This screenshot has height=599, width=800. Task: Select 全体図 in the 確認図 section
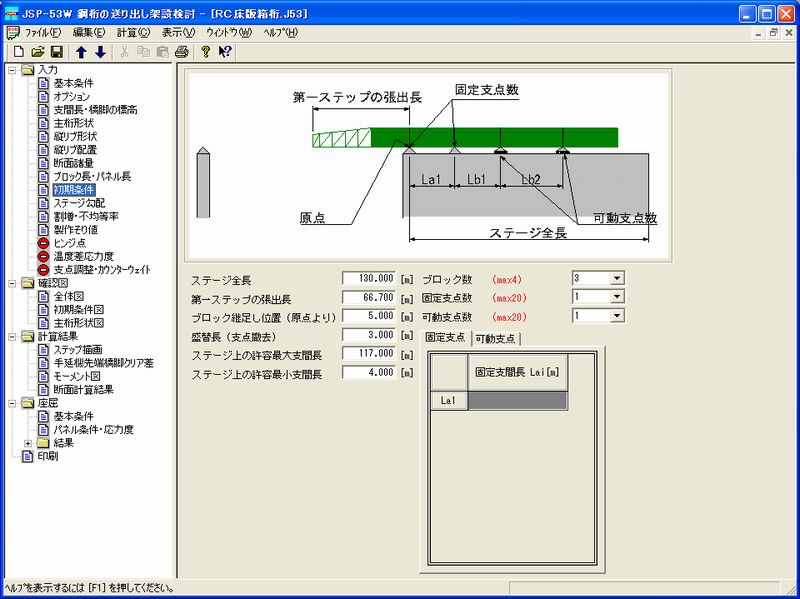(x=70, y=295)
